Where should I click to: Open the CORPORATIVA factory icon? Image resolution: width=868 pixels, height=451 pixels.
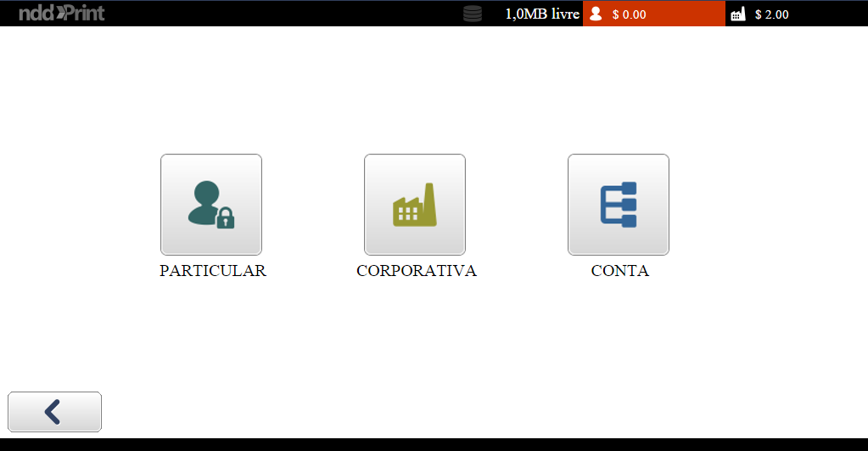(x=414, y=205)
